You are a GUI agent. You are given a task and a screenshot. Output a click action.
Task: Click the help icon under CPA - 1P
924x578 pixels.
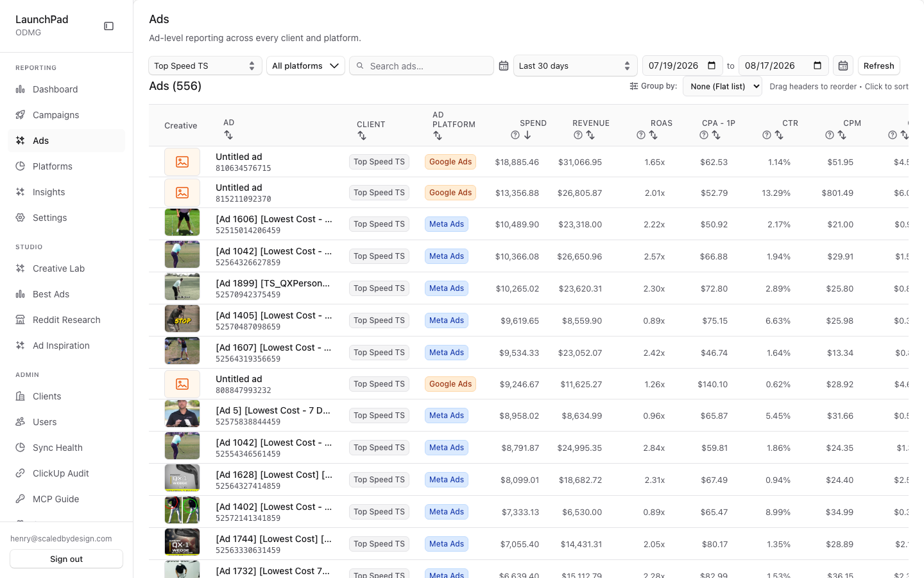click(704, 135)
